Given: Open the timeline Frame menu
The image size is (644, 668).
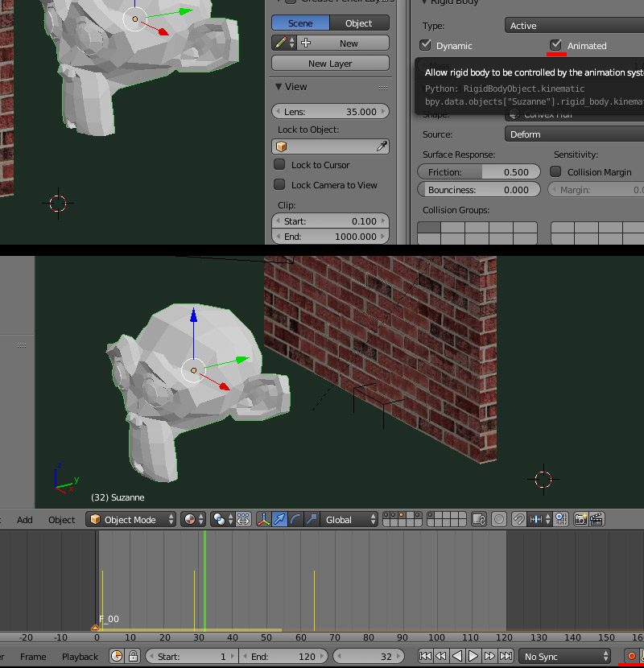Looking at the screenshot, I should [33, 657].
